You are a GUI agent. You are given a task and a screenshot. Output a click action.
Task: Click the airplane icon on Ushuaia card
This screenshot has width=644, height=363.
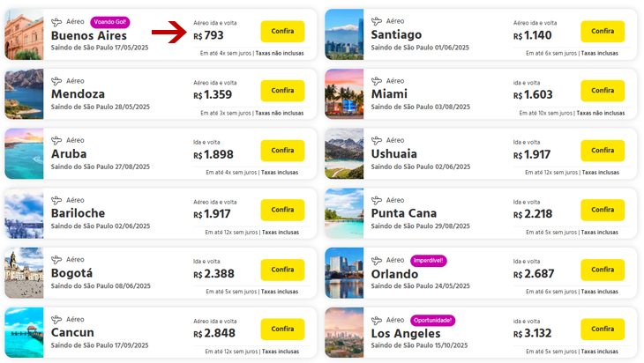point(377,140)
